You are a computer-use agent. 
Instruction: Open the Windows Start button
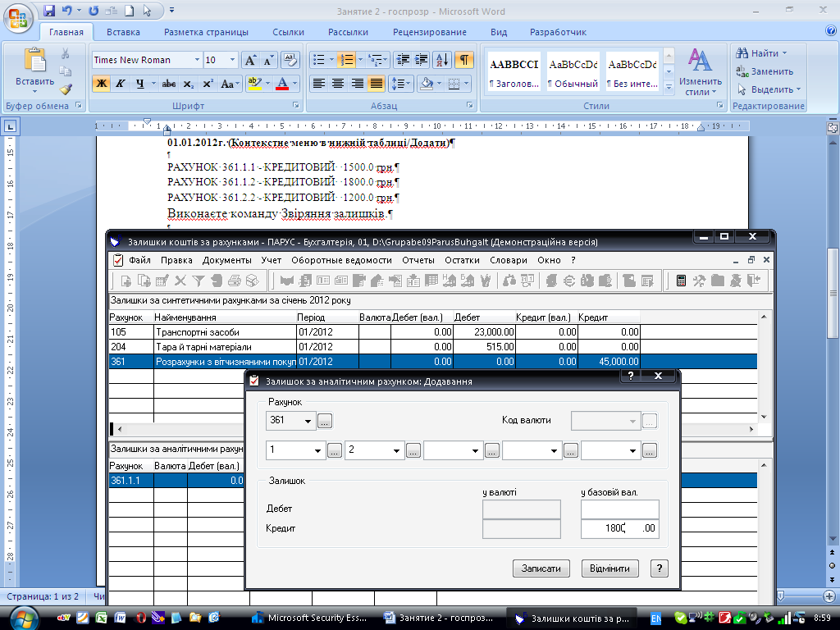(x=22, y=618)
